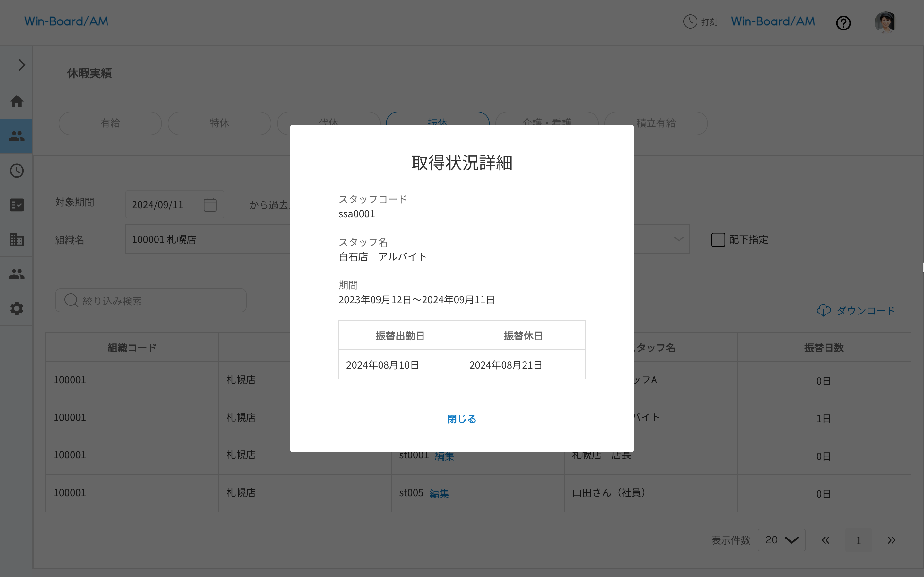The image size is (924, 577).
Task: Open the attendance clock icon in the sidebar
Action: tap(16, 171)
